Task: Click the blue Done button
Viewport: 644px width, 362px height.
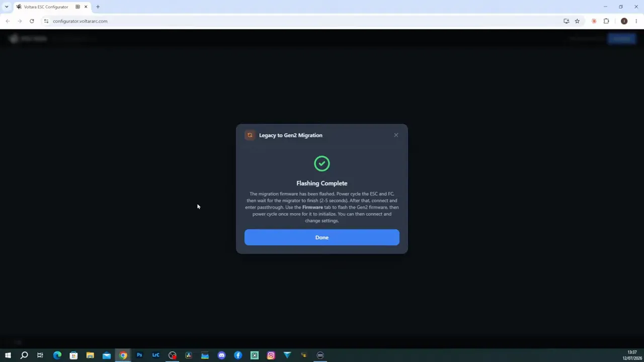Action: pyautogui.click(x=322, y=237)
